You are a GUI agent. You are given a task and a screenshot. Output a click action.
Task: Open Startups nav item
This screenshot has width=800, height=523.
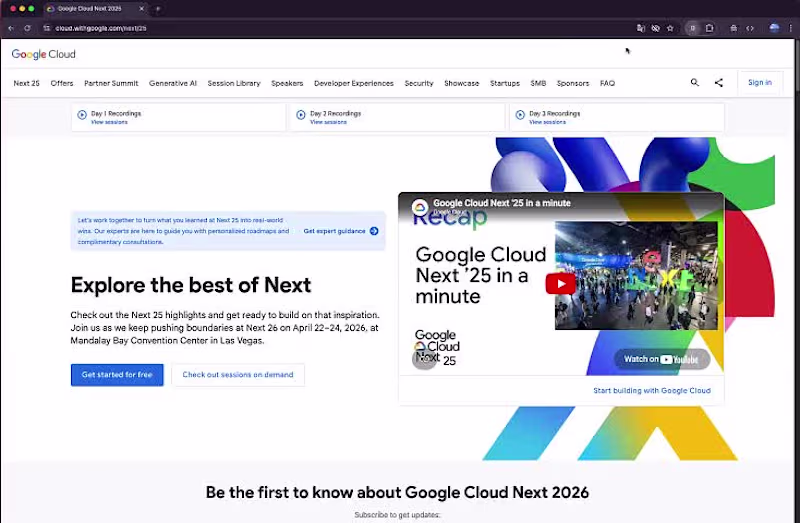(505, 83)
